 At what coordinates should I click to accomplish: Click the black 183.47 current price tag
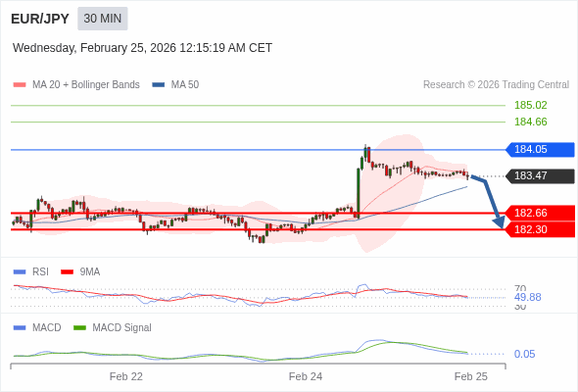tap(540, 175)
